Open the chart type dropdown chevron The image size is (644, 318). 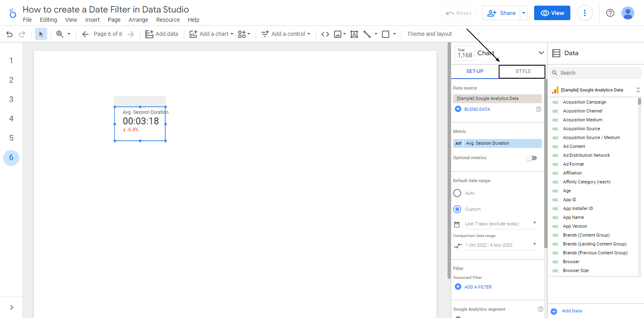tap(541, 53)
